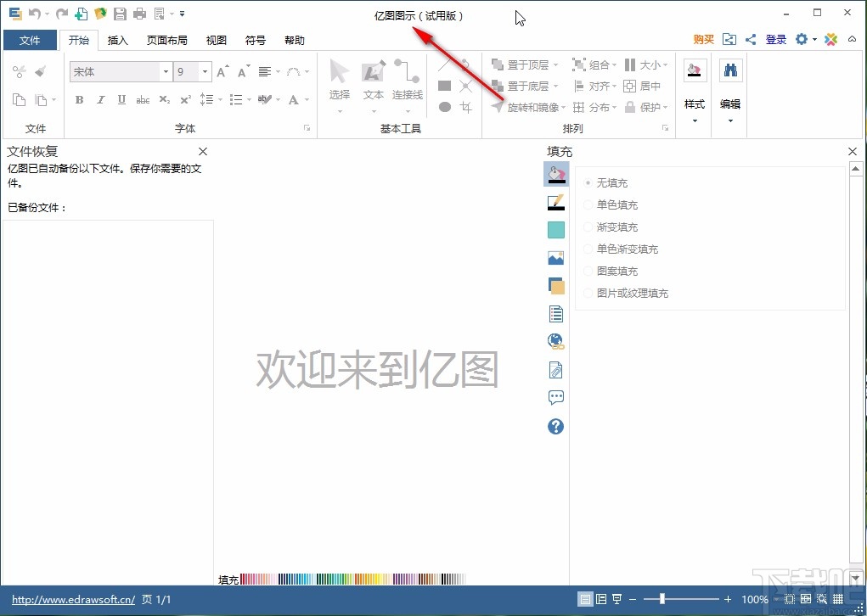Screen dimensions: 867x616
Task: Select the ellipse shape tool
Action: point(445,107)
